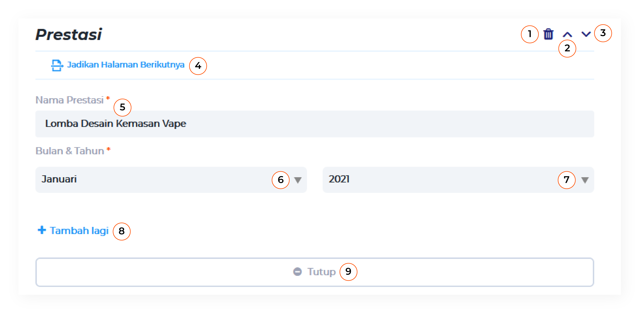This screenshot has width=644, height=318.
Task: Click the page break icon beside Jadikan Halaman
Action: point(57,65)
